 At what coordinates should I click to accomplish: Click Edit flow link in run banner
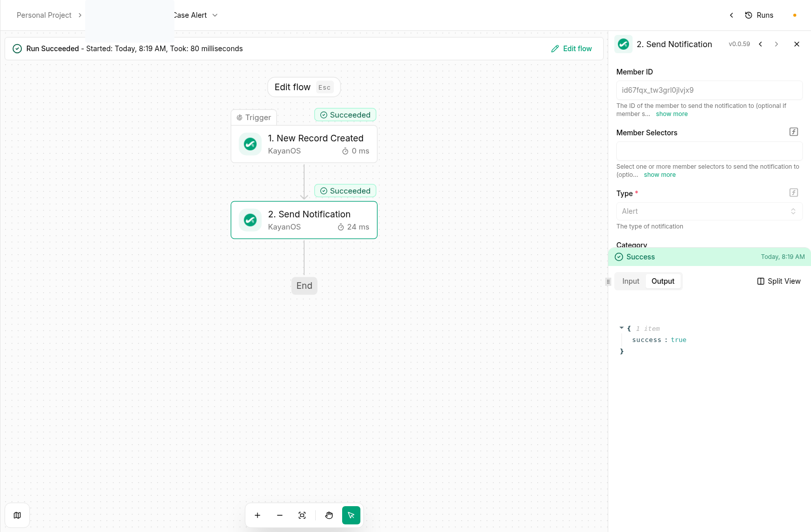[x=571, y=49]
